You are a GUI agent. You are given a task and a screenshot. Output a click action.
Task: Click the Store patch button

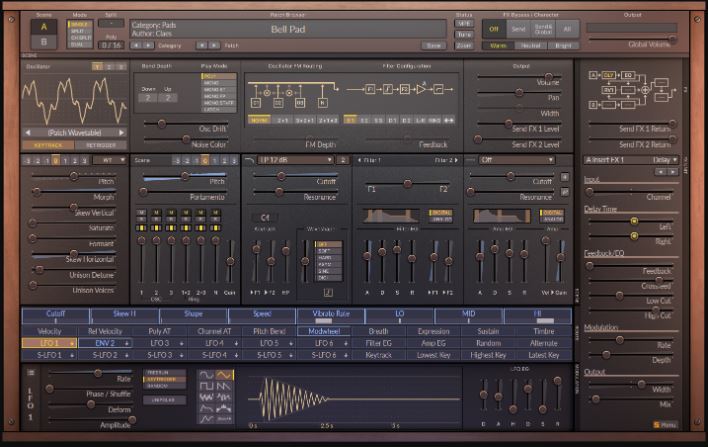(x=434, y=46)
